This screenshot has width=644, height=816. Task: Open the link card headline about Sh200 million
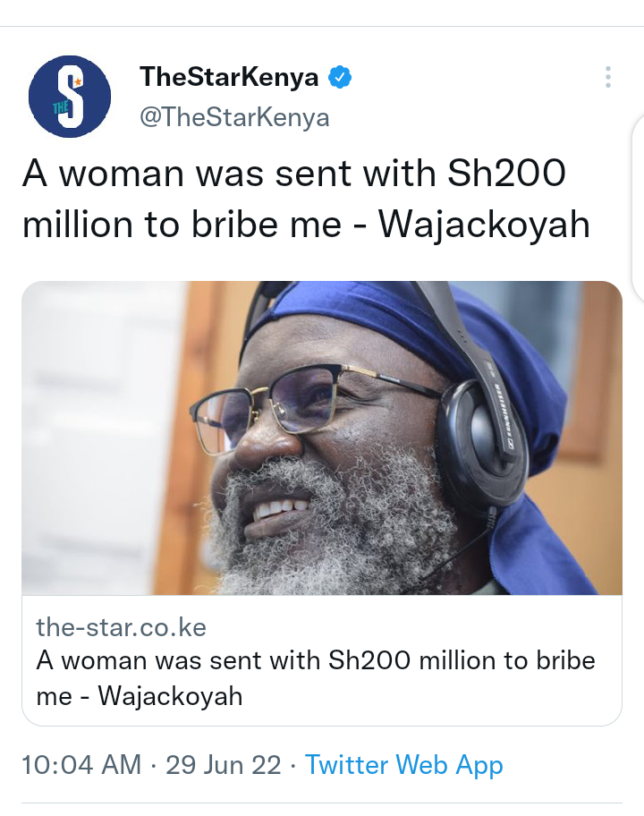315,678
